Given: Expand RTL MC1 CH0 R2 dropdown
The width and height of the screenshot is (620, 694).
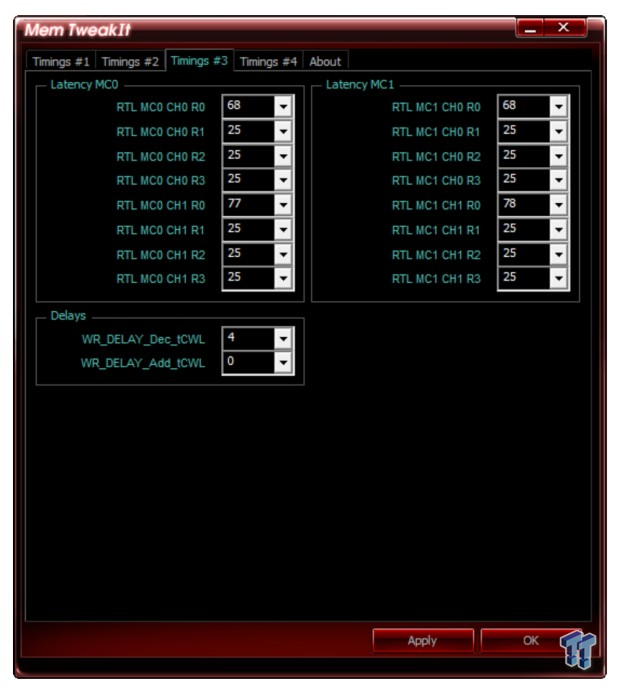Looking at the screenshot, I should tap(559, 156).
